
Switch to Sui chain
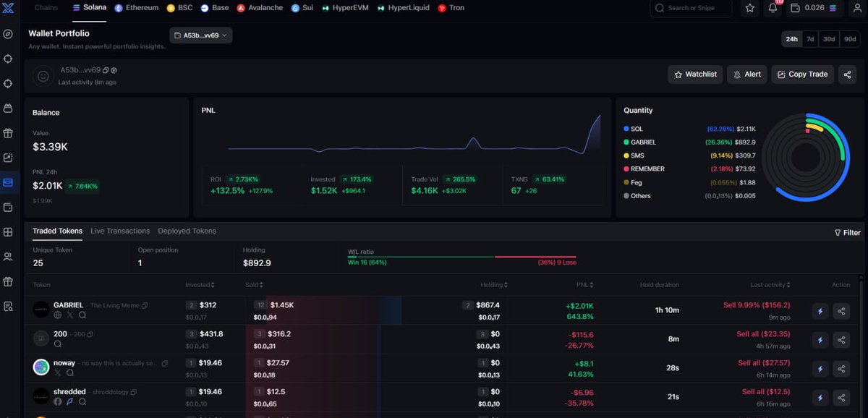pos(302,8)
